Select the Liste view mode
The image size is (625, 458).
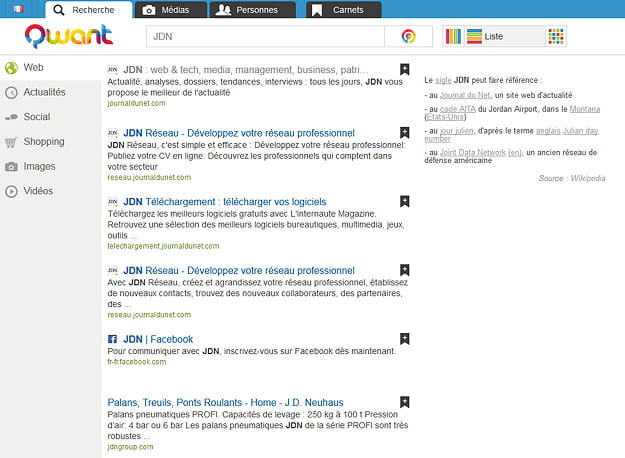pos(504,37)
